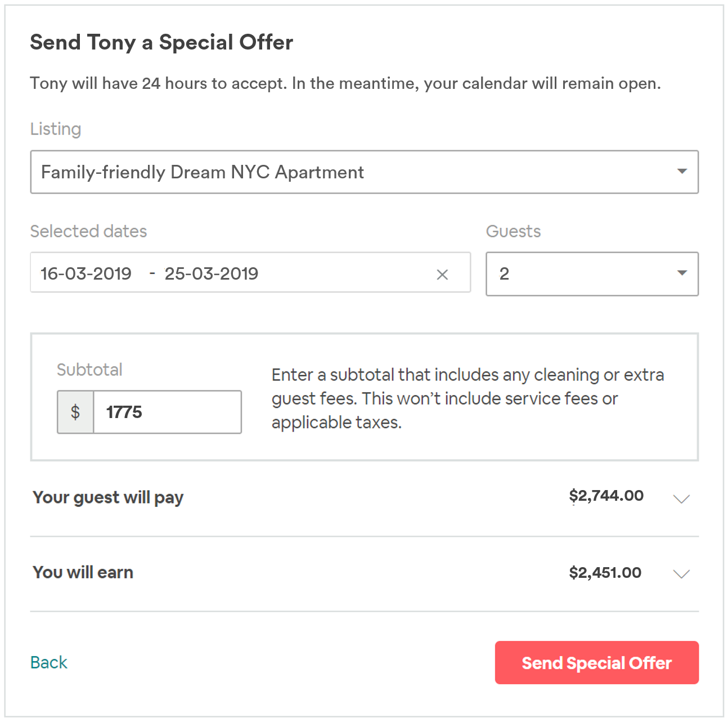Click the Listing dropdown arrow
728x723 pixels.
coord(682,172)
